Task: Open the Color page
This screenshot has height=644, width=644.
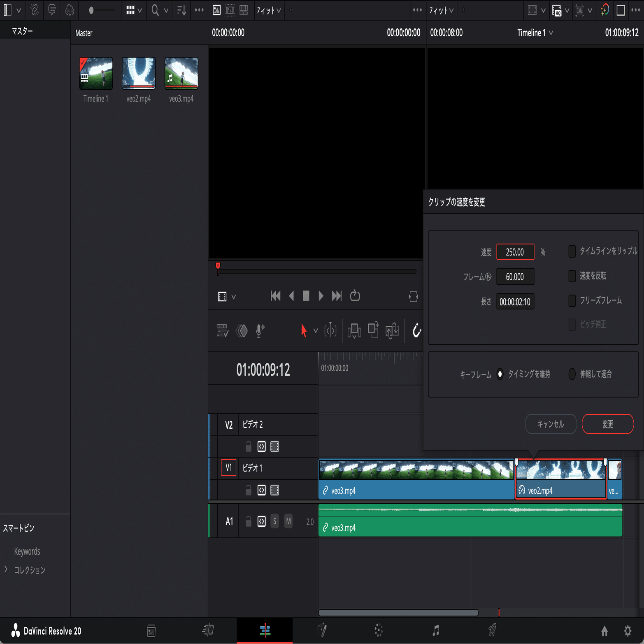Action: [378, 630]
